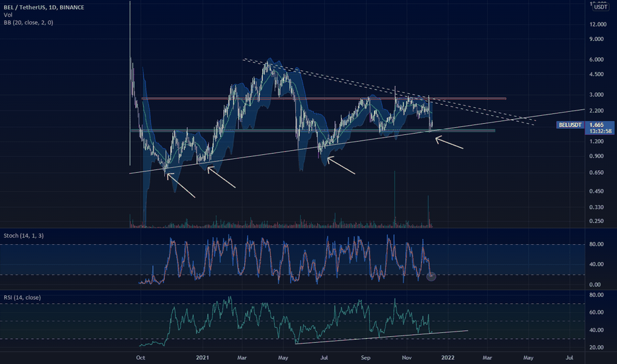This screenshot has height=364, width=617.
Task: Click the Stoch (14, 1, 3) indicator label
Action: [x=24, y=236]
